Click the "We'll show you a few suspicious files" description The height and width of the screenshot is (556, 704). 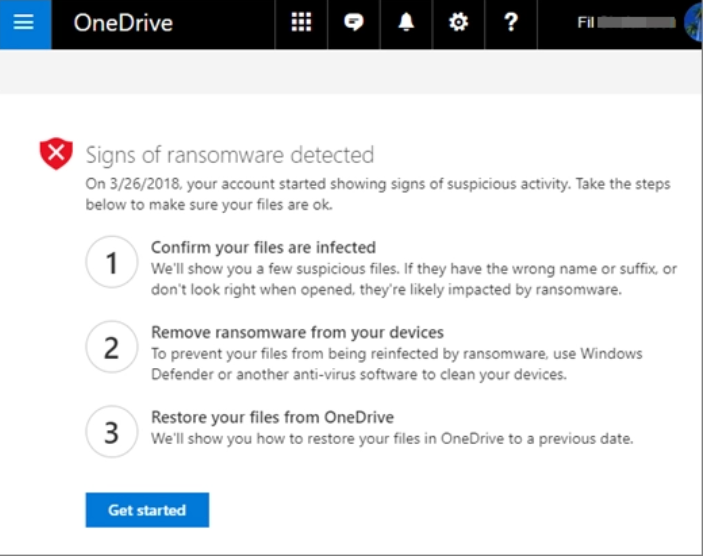[414, 279]
